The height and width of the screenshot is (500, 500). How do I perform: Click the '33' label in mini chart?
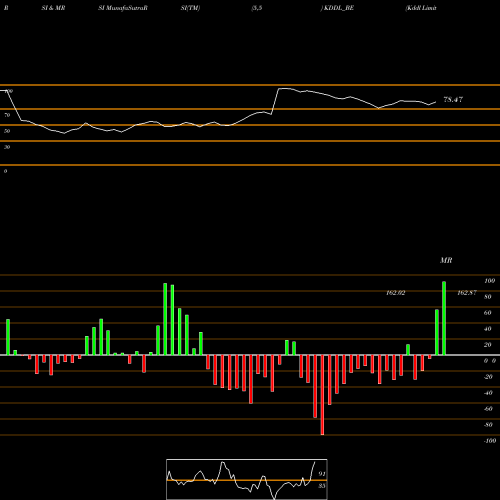322,486
